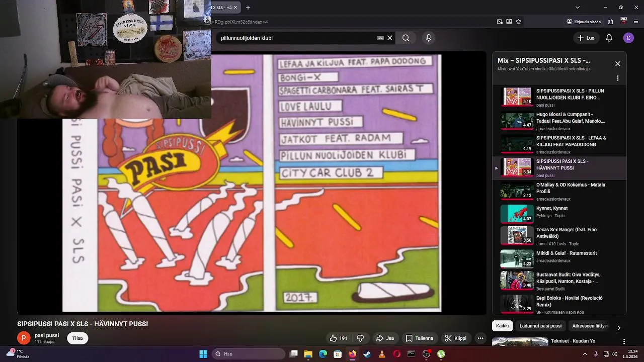Select the Aiheeseen liittyvä chip
The image size is (644, 362).
pyautogui.click(x=590, y=326)
